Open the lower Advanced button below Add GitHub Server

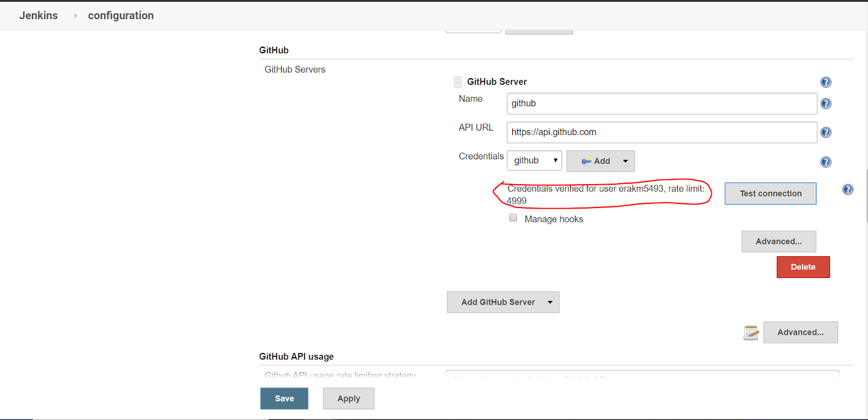click(x=800, y=333)
